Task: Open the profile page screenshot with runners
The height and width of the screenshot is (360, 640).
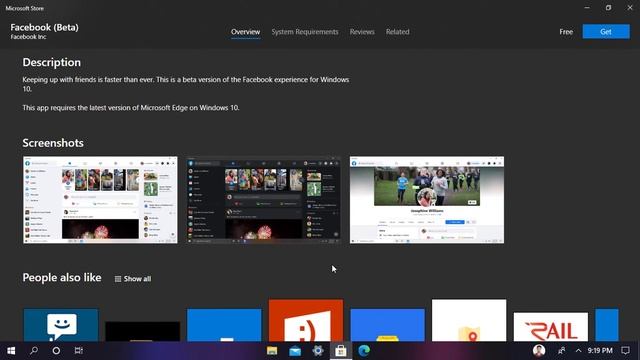Action: (x=427, y=200)
